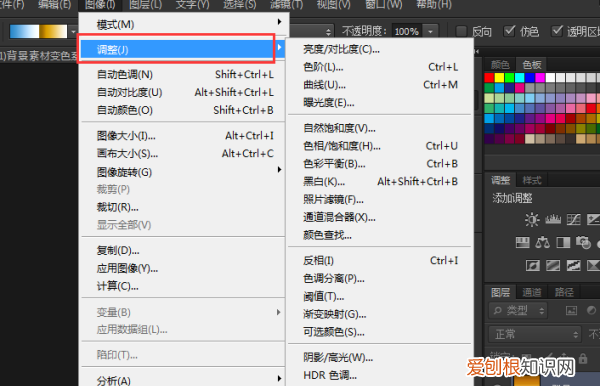Add a Hue/Saturation adjustment layer icon
This screenshot has height=386, width=600.
tap(523, 243)
